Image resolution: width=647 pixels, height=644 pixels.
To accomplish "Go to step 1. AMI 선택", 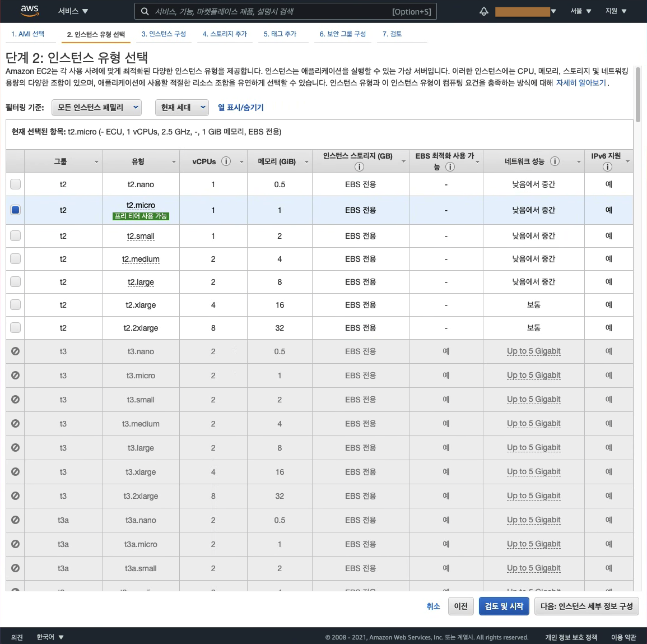I will tap(27, 34).
